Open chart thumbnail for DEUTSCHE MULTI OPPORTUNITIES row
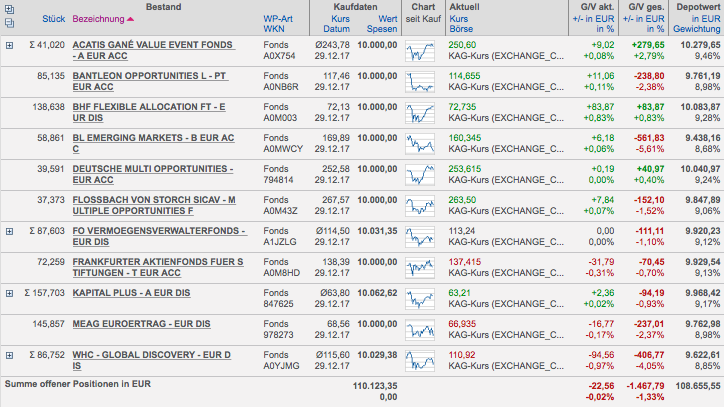 [x=420, y=175]
